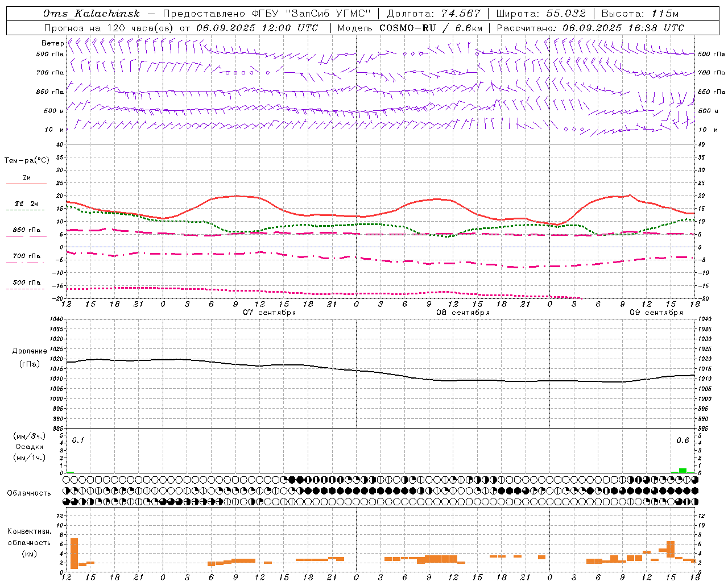Click the '09 сентября' date label
Screen dimensions: 728x582
click(x=656, y=313)
